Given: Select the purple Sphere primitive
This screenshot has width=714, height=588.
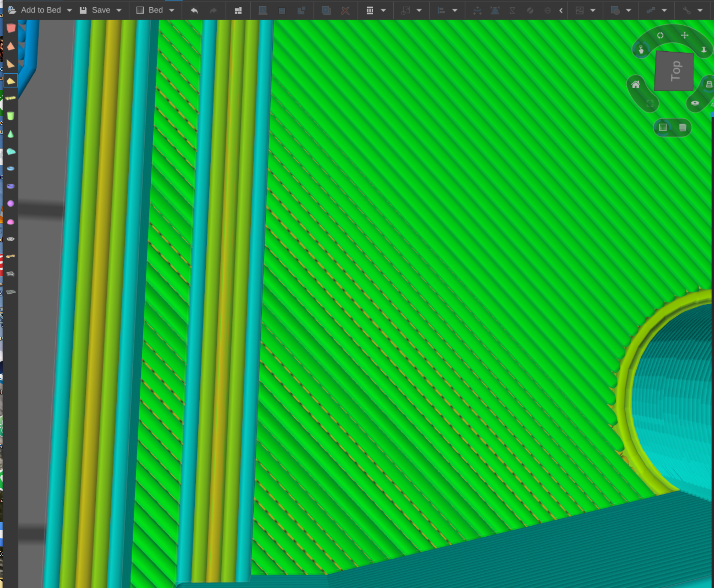Looking at the screenshot, I should point(11,204).
